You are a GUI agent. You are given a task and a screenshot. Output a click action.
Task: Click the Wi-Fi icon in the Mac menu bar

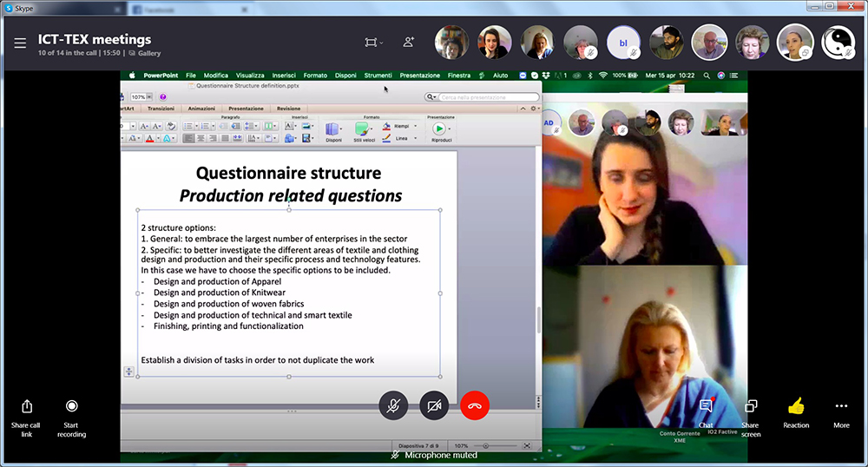pos(603,76)
